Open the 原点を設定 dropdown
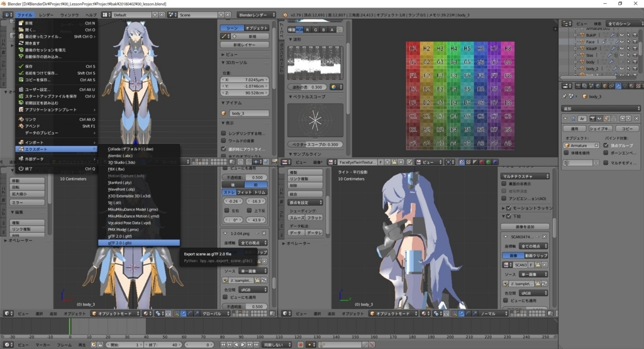This screenshot has width=644, height=349. pyautogui.click(x=306, y=202)
